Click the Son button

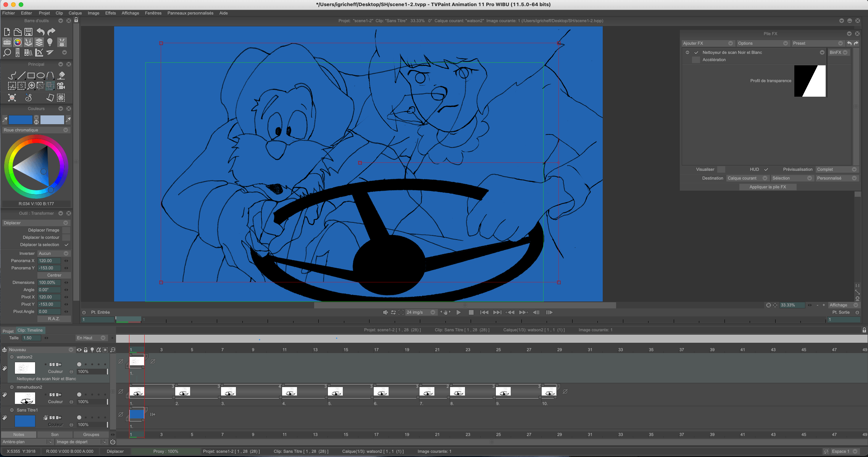point(55,434)
